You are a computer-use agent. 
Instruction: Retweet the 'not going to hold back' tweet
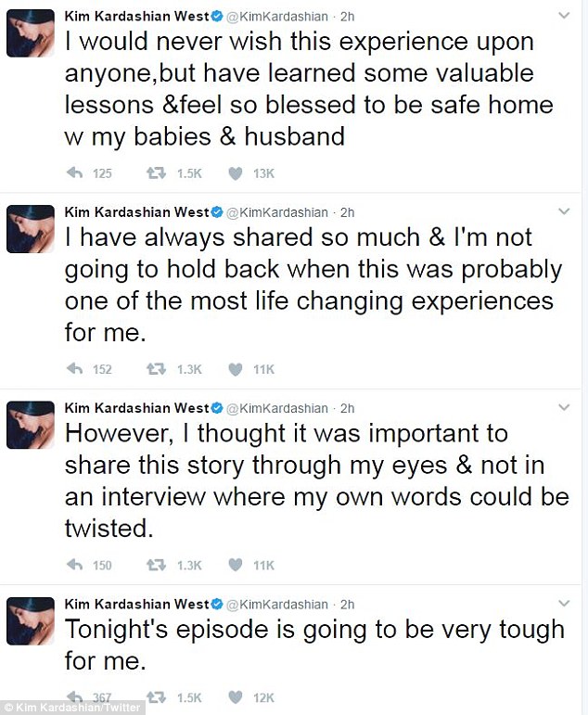tap(156, 369)
